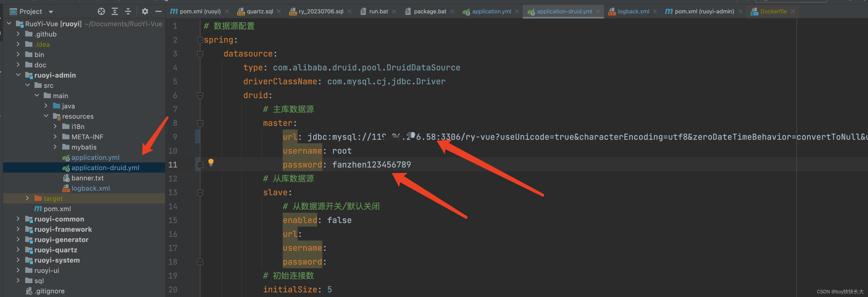Expand the ruoyi-quartz module
Screen dimensions: 868x297
coord(18,249)
